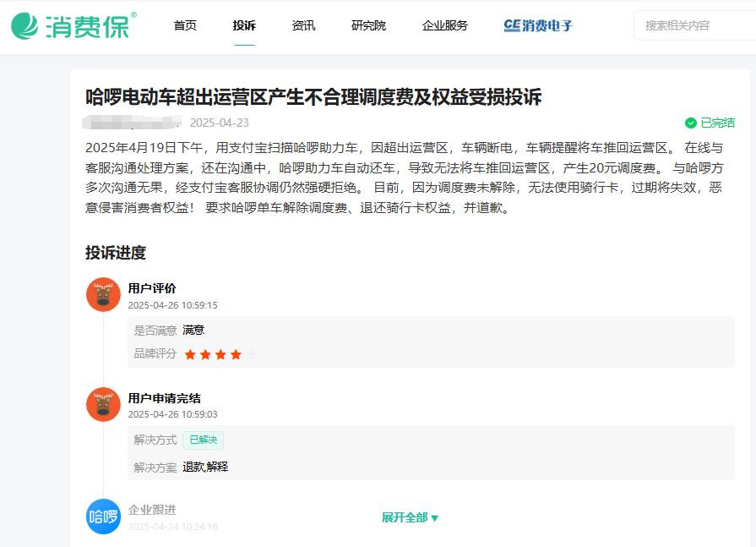This screenshot has width=756, height=547.
Task: Click the 用户评价 heading
Action: (x=152, y=288)
